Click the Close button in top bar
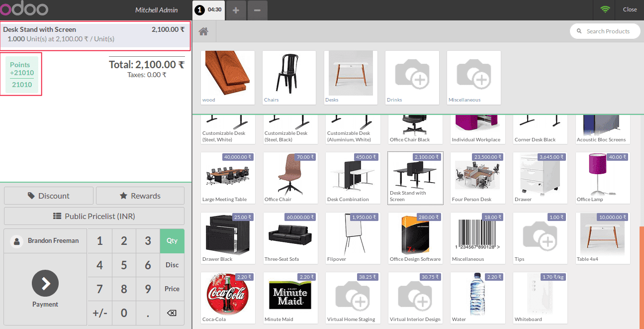This screenshot has width=644, height=329. pos(630,9)
